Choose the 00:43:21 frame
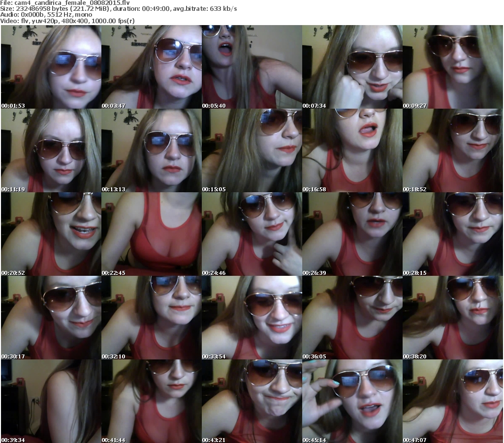This screenshot has width=504, height=443. pos(252,401)
